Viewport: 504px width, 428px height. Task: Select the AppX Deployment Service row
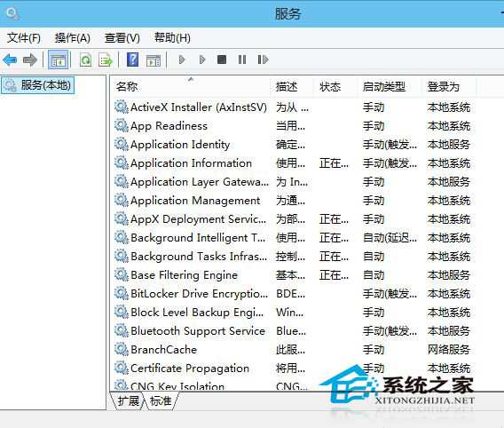pos(293,219)
